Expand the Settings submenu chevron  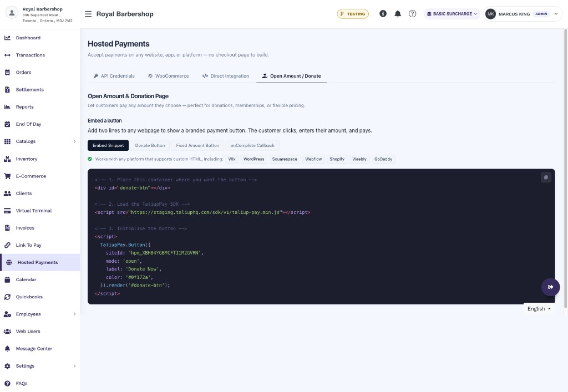[x=74, y=366]
